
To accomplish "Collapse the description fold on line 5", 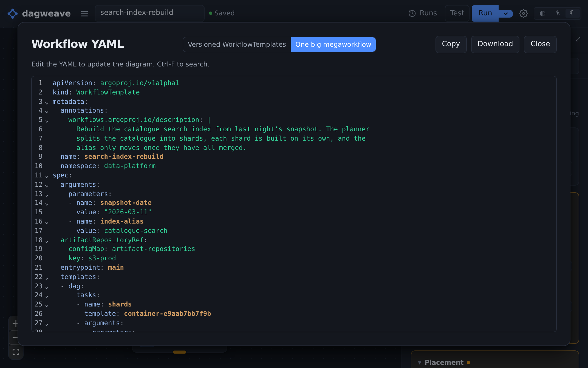I will [47, 121].
